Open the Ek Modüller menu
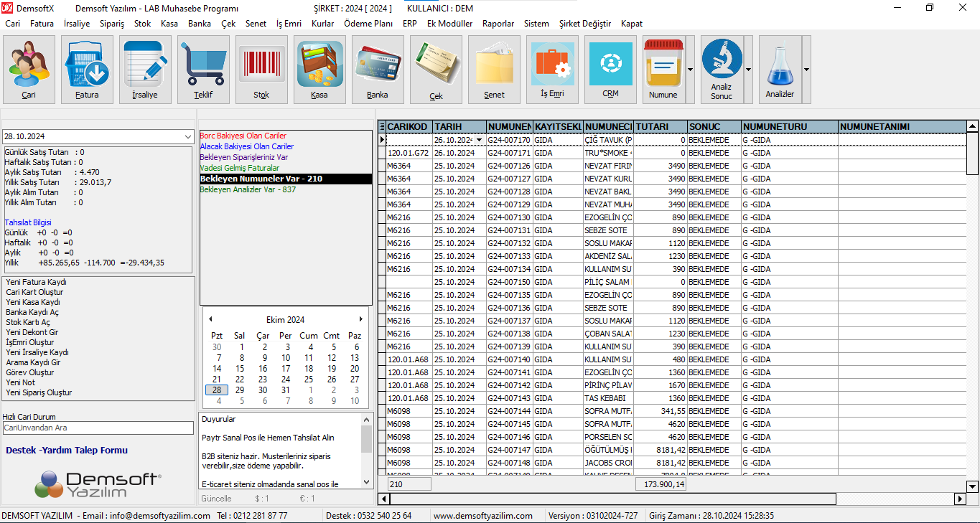Viewport: 980px width, 523px height. click(450, 24)
